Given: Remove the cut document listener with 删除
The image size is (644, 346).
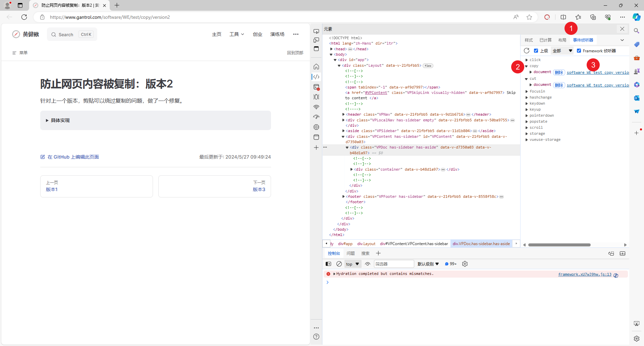Looking at the screenshot, I should click(x=559, y=85).
